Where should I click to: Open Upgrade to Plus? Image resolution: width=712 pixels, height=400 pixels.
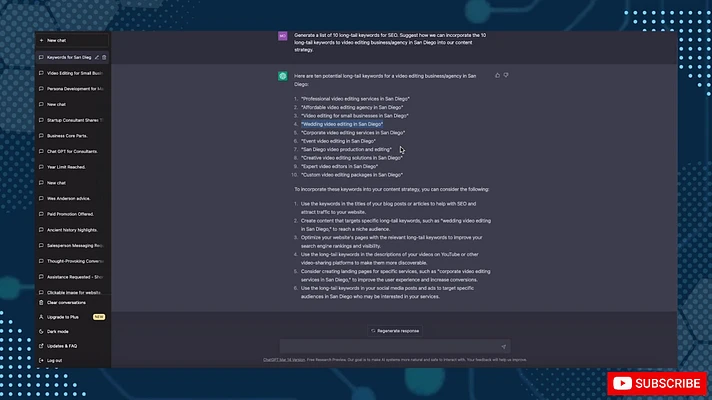pyautogui.click(x=63, y=316)
